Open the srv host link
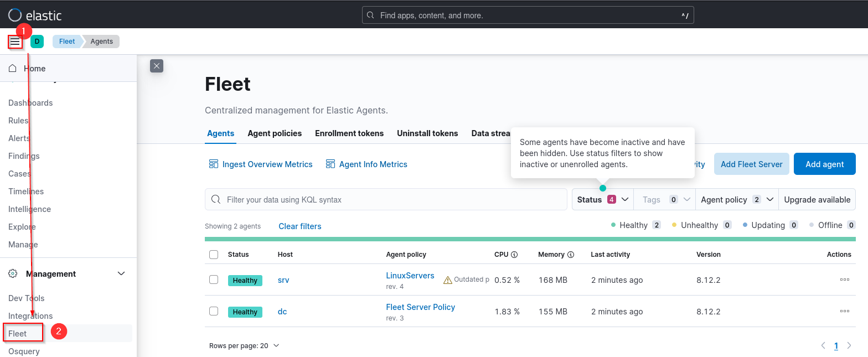 pyautogui.click(x=283, y=280)
